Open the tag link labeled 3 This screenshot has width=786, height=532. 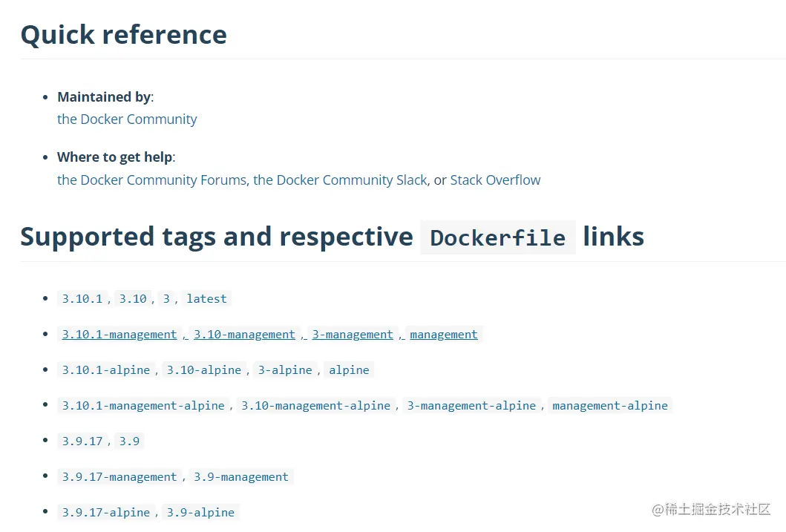166,299
